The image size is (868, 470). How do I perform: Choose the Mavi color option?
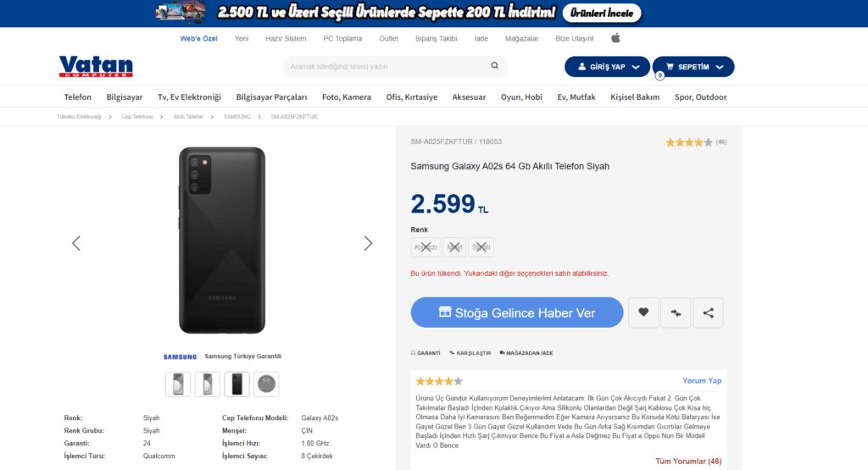(x=456, y=246)
